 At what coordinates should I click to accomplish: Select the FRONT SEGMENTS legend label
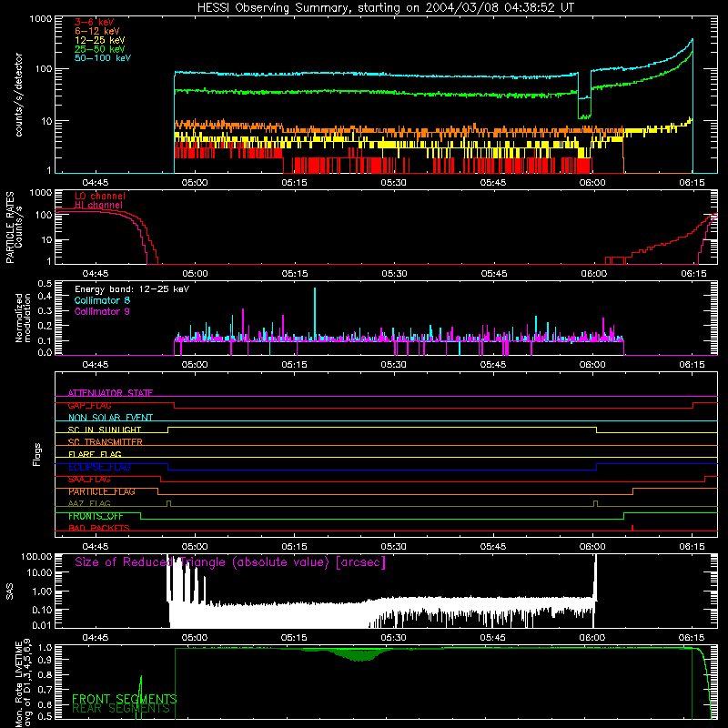point(125,699)
